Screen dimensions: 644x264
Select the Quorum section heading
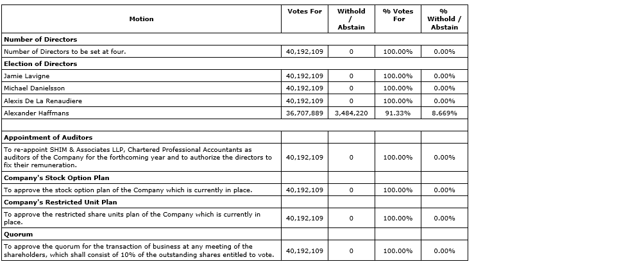tap(18, 235)
